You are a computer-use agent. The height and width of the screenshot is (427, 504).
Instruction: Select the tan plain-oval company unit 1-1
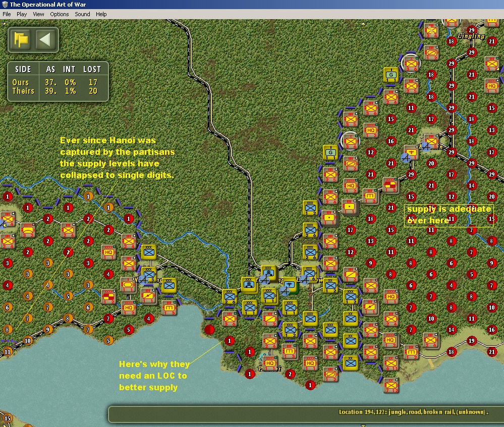pyautogui.click(x=128, y=285)
